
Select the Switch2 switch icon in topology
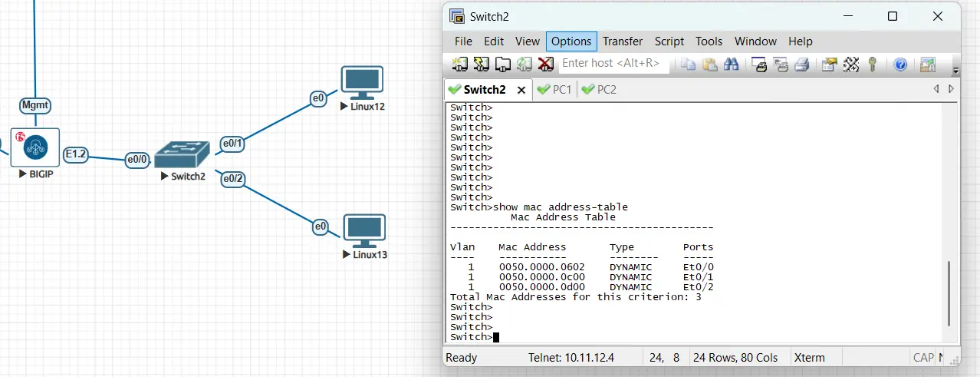click(x=181, y=154)
